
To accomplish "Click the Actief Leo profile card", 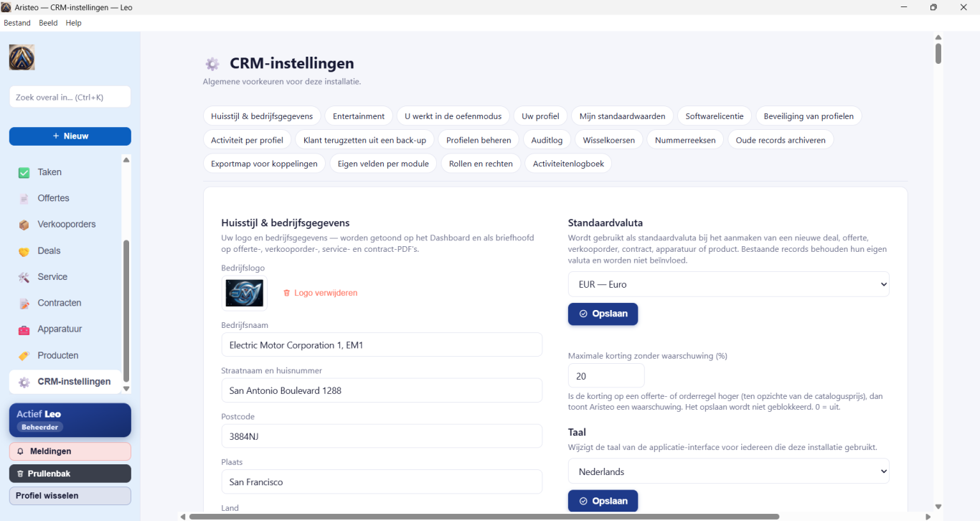I will 70,421.
